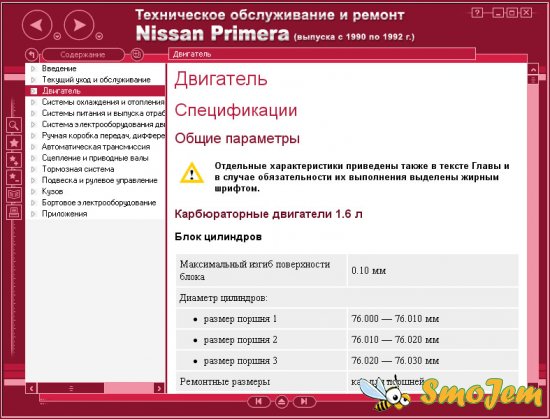550x419 pixels.
Task: Jump to previous section button
Action: (x=259, y=401)
